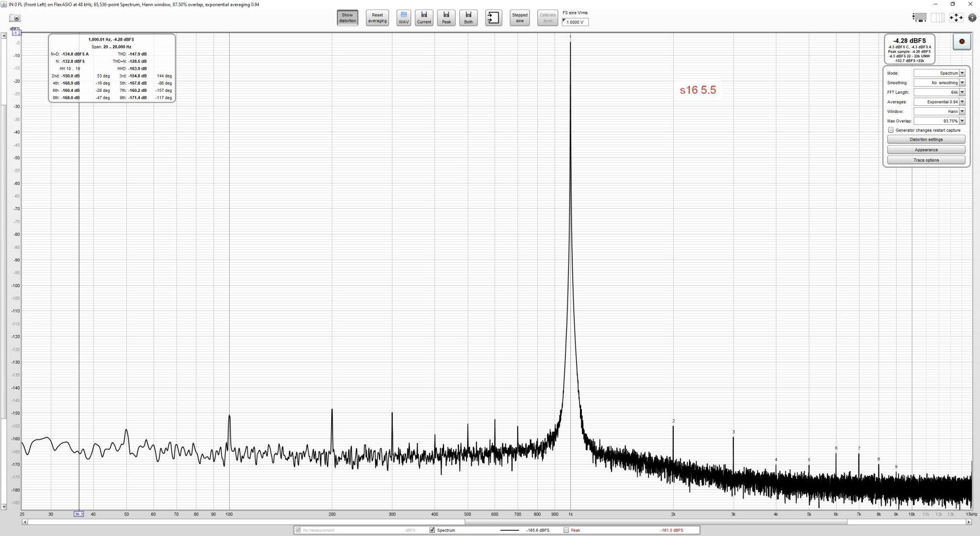Save the Peak trace
Screen dimensions: 980x536
pos(446,18)
